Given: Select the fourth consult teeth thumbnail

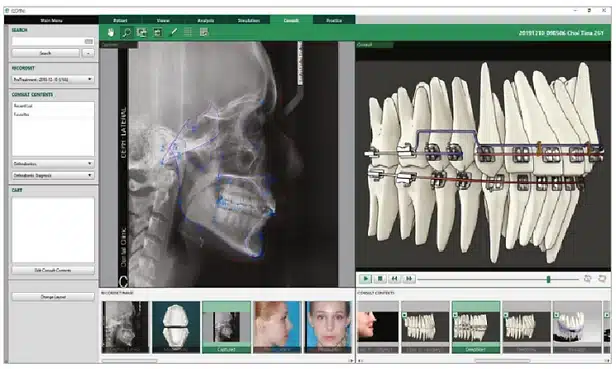Looking at the screenshot, I should 526,327.
